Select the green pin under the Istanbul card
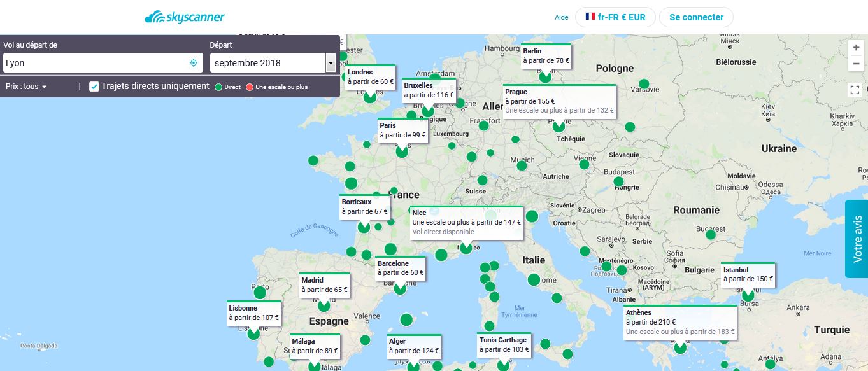Viewport: 868px width, 371px height. point(748,295)
